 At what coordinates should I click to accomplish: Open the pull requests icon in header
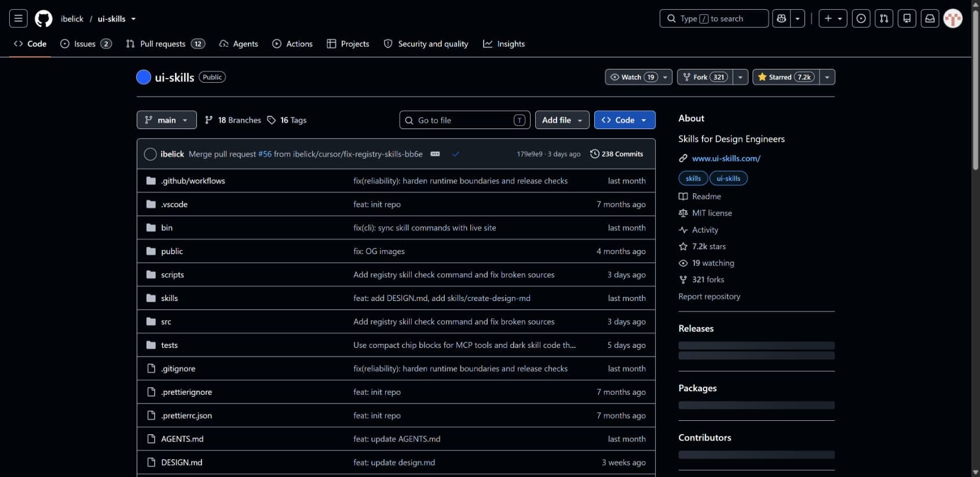(x=884, y=19)
